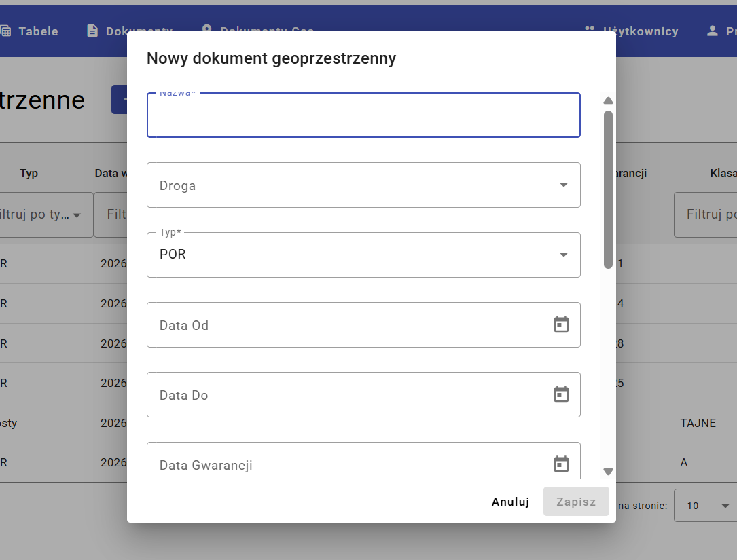Click the Dokumenty document icon
The height and width of the screenshot is (560, 737).
click(x=92, y=30)
